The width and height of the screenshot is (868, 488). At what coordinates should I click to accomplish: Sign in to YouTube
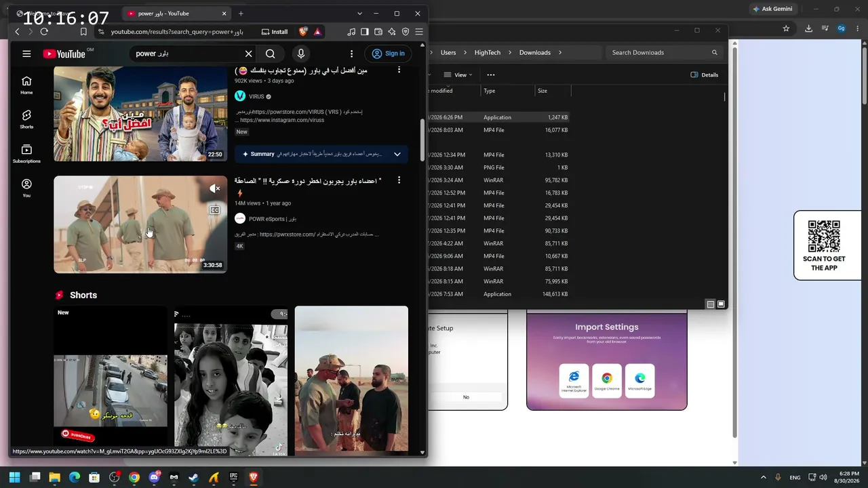coord(388,54)
